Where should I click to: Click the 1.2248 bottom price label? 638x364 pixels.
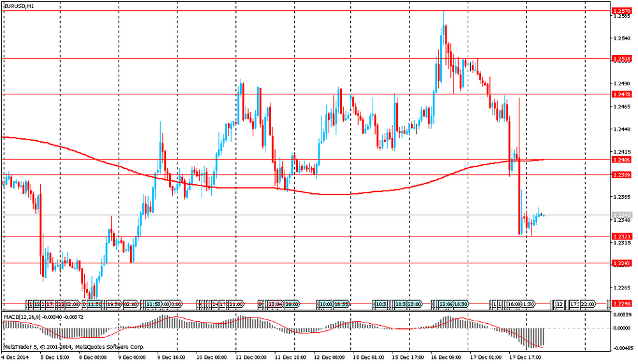[621, 303]
